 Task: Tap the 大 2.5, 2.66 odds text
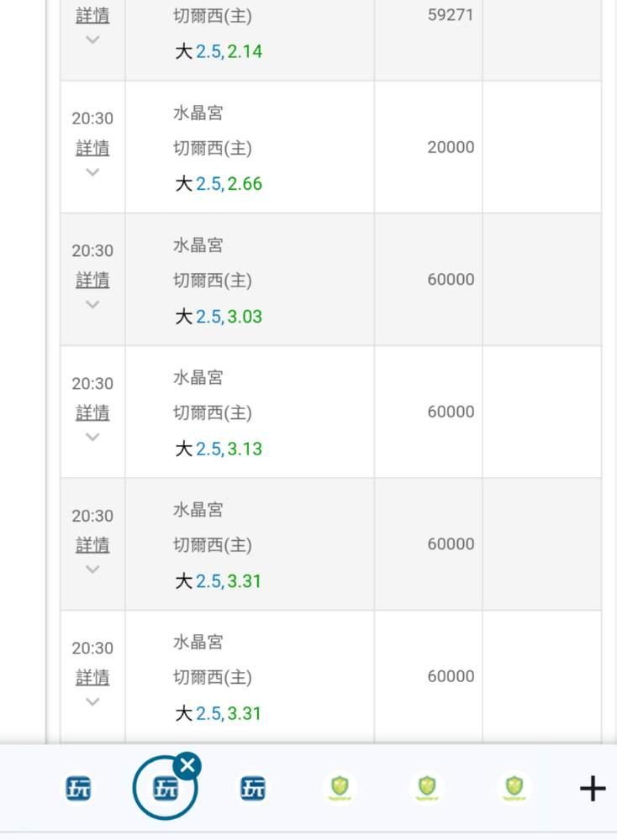(219, 184)
